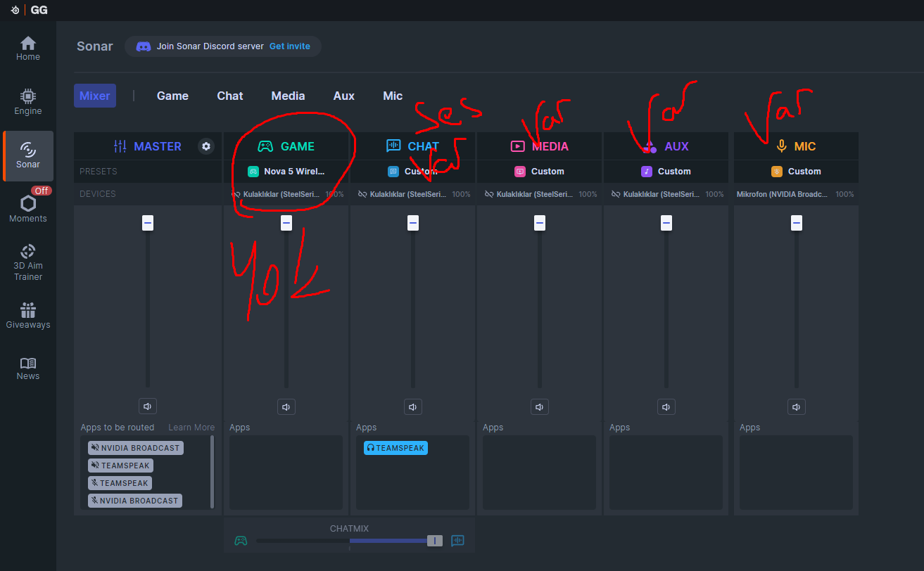Open the Media preset Custom dropdown
Screen dimensions: 924x571
click(539, 172)
